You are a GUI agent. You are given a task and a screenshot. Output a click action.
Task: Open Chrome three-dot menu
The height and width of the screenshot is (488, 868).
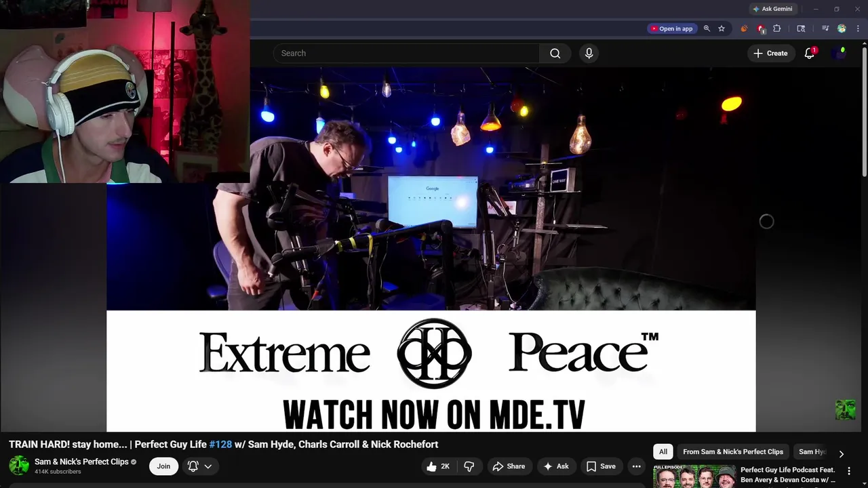pos(858,28)
